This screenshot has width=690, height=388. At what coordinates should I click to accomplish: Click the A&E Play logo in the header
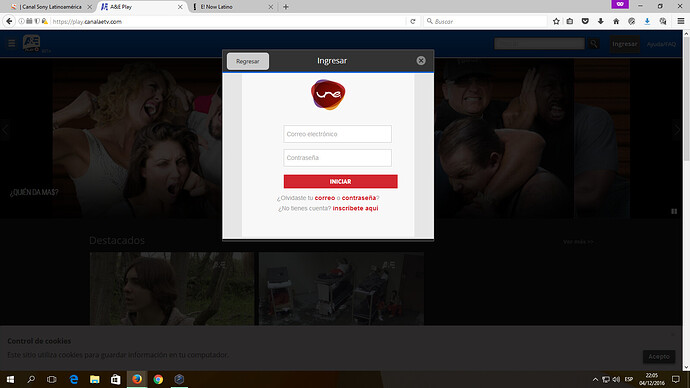(x=32, y=43)
